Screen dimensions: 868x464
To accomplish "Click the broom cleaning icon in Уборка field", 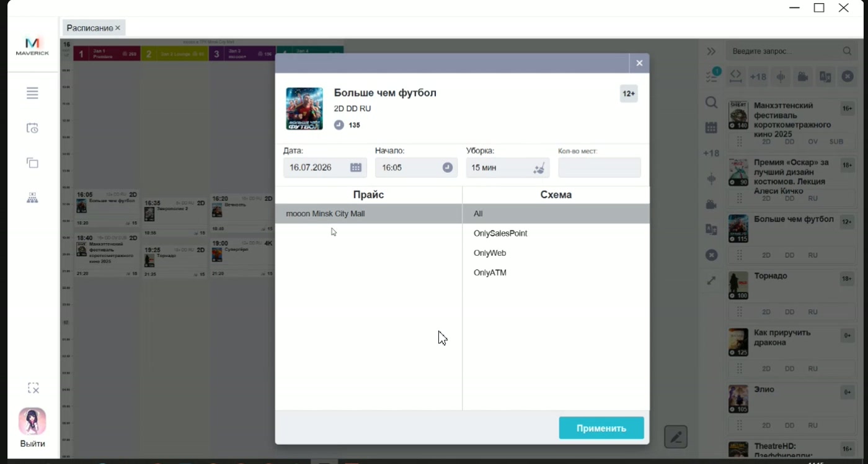I will click(x=539, y=167).
